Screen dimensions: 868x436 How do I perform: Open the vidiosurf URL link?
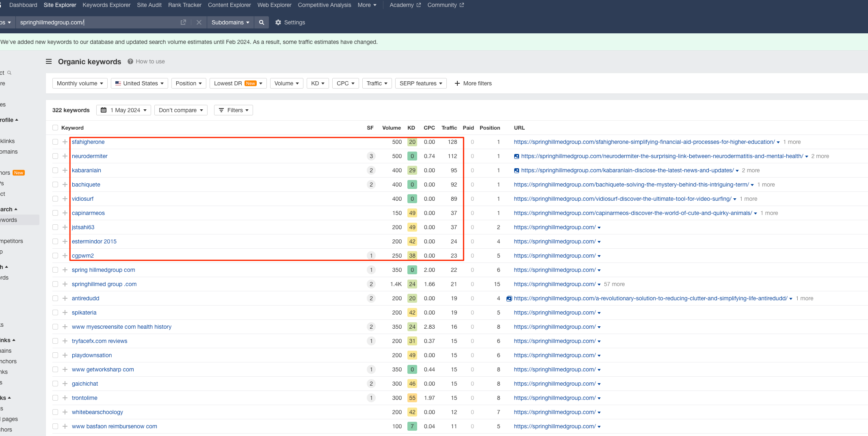click(x=622, y=199)
